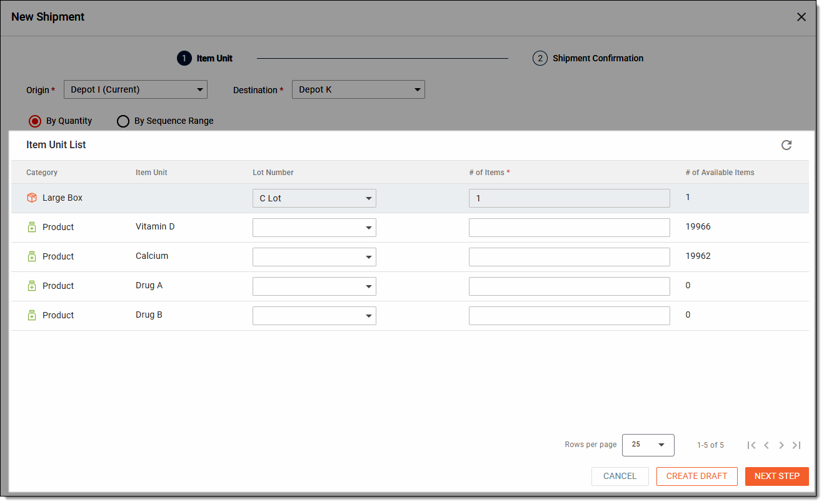824x504 pixels.
Task: Go to next page of list
Action: (781, 445)
